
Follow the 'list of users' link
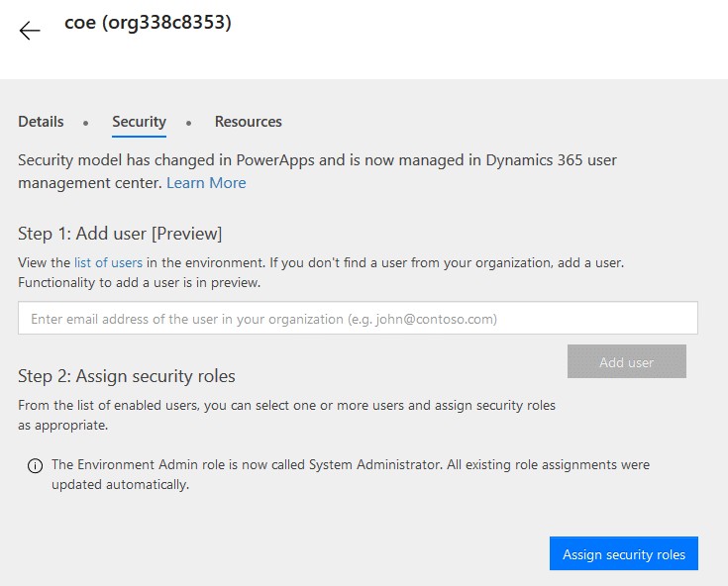point(108,262)
